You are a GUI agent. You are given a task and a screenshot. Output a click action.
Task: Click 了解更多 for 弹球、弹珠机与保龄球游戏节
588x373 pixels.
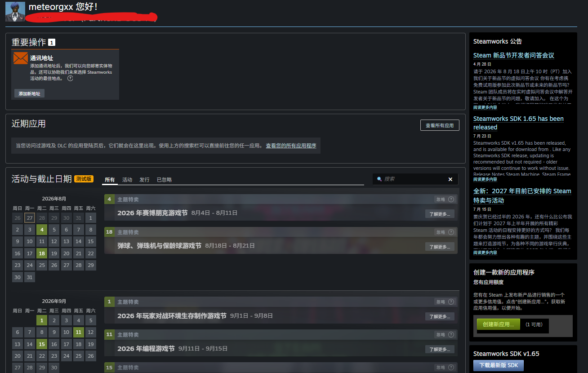tap(440, 247)
